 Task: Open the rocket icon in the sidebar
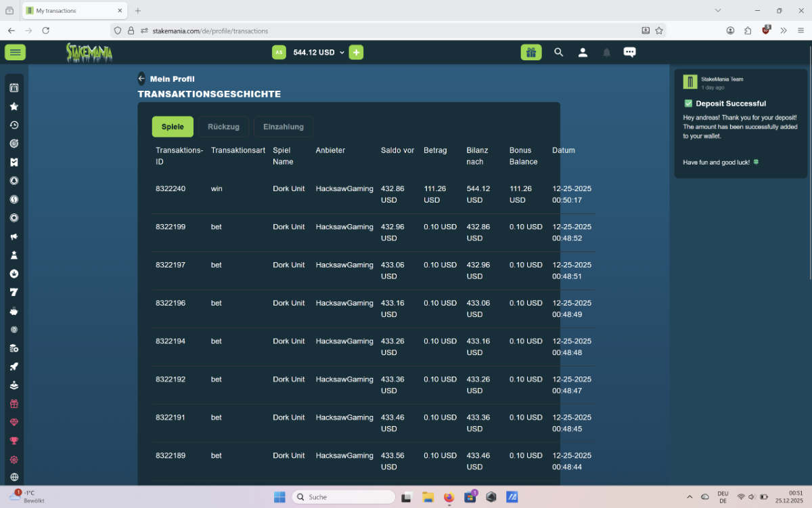coord(14,366)
